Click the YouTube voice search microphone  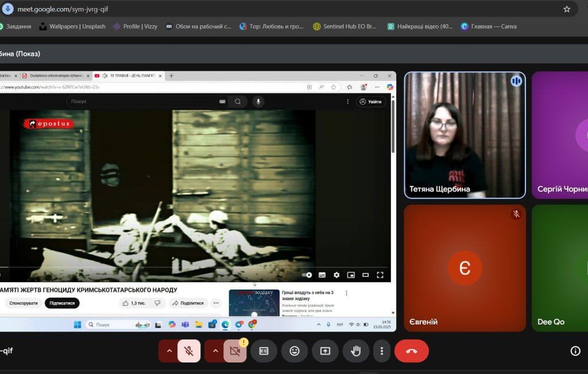tap(258, 102)
